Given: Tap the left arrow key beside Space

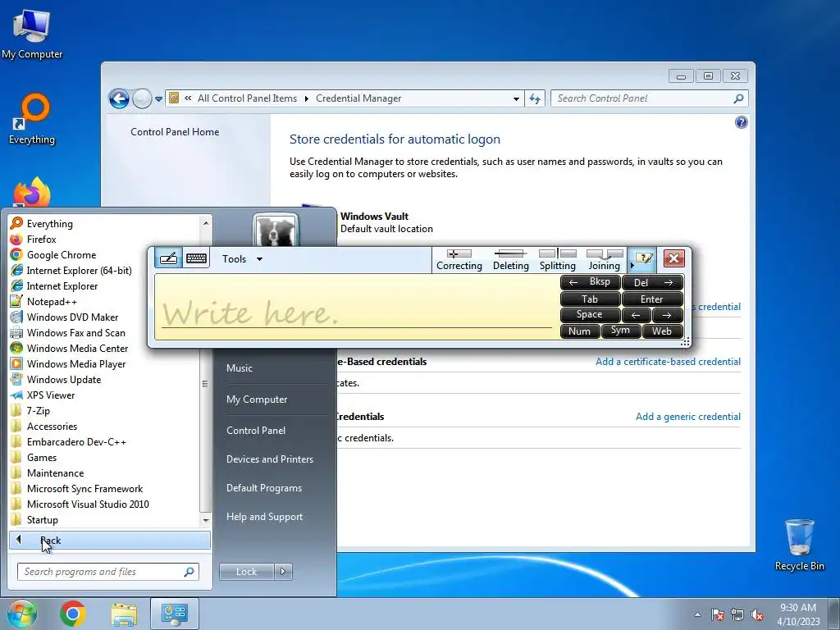Looking at the screenshot, I should coord(637,315).
